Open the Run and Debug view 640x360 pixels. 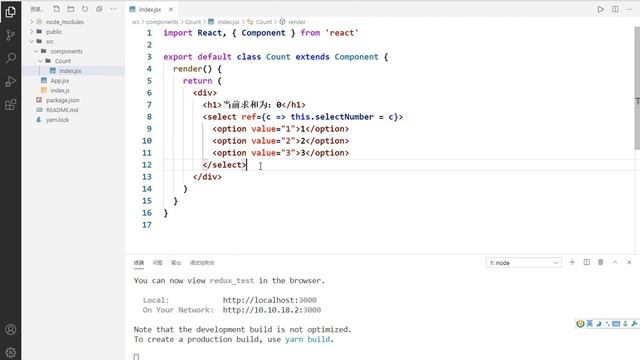click(11, 81)
